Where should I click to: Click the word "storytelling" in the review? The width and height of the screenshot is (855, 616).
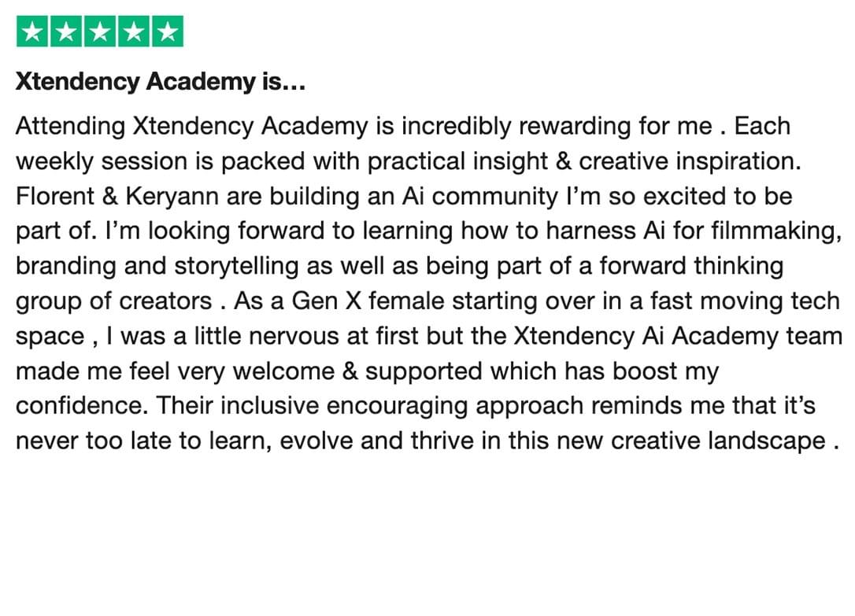tap(237, 267)
